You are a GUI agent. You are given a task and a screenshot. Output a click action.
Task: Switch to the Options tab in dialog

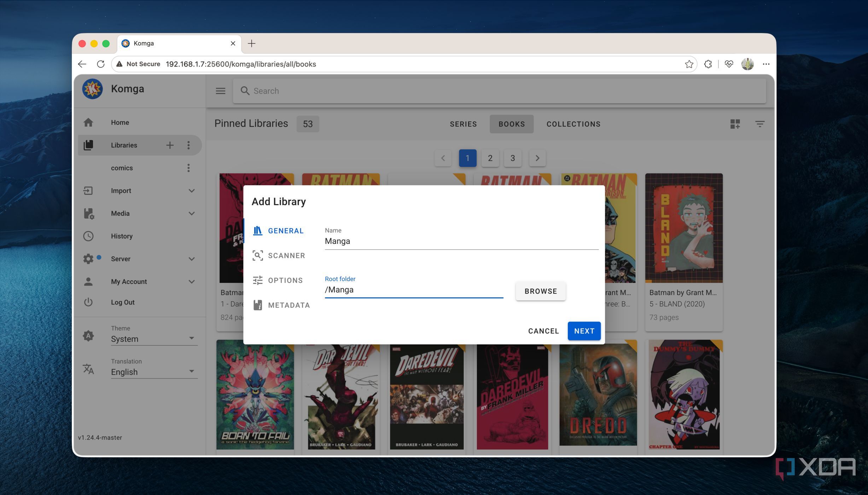279,280
